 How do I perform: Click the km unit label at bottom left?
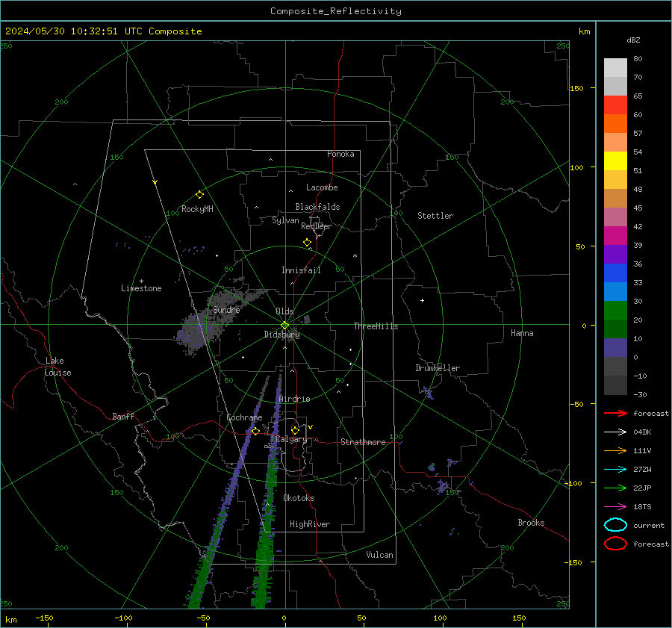tap(10, 620)
